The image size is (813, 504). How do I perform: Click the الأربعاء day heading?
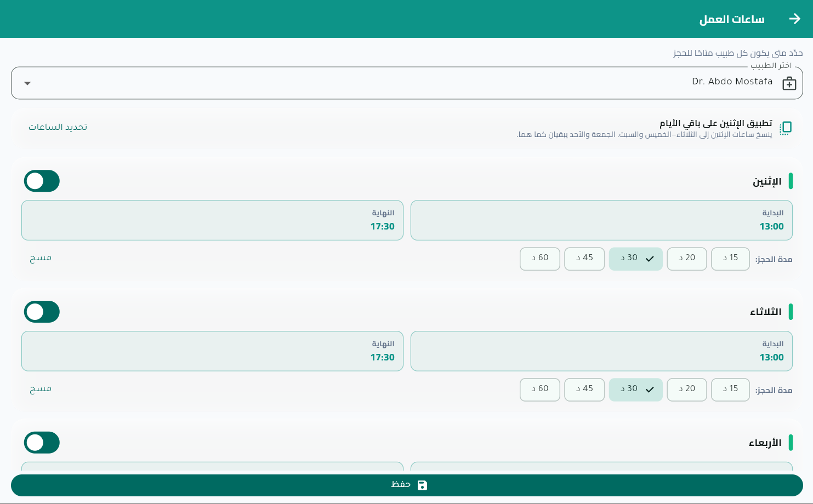coord(765,443)
